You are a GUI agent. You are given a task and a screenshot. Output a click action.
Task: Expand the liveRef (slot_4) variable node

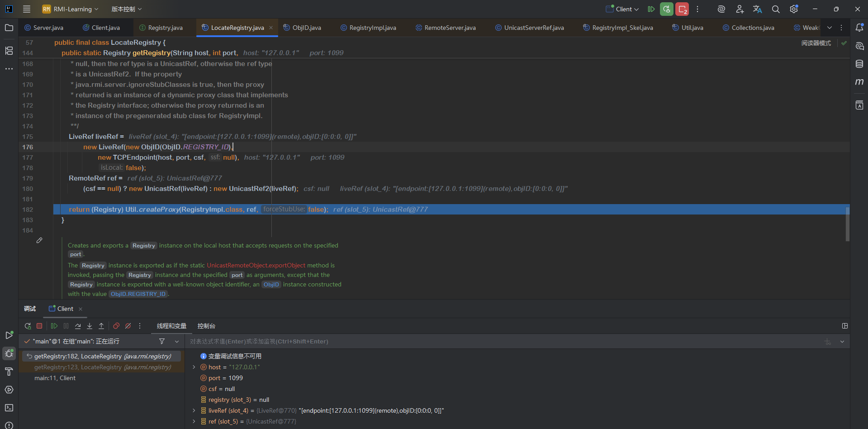(x=194, y=410)
